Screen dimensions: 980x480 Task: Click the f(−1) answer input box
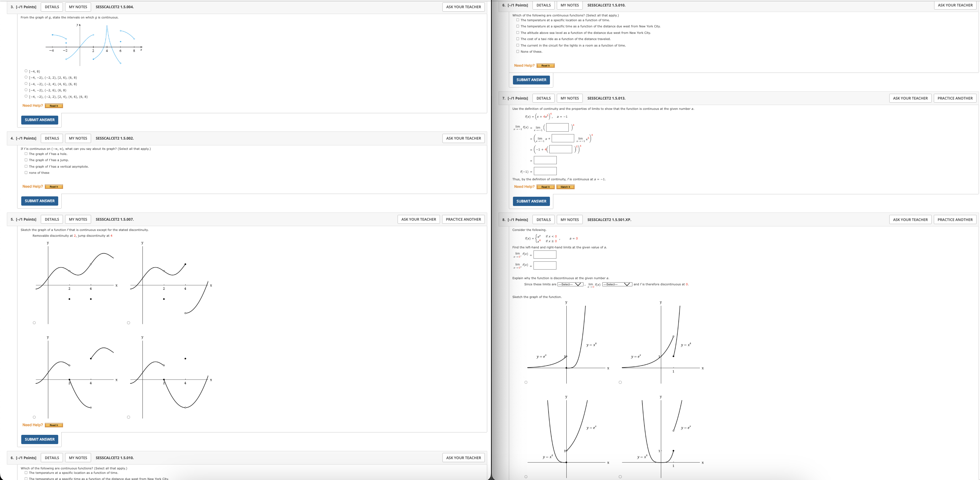(x=545, y=171)
